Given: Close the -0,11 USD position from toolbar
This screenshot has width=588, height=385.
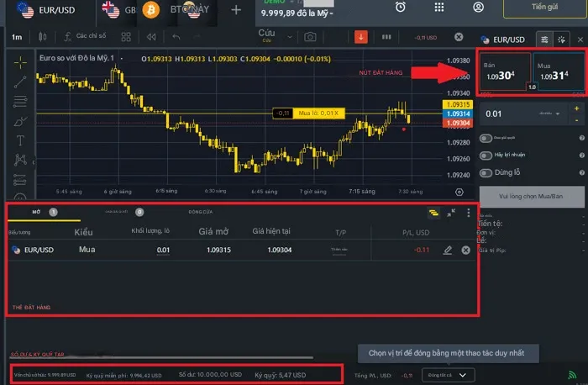Looking at the screenshot, I should click(459, 37).
